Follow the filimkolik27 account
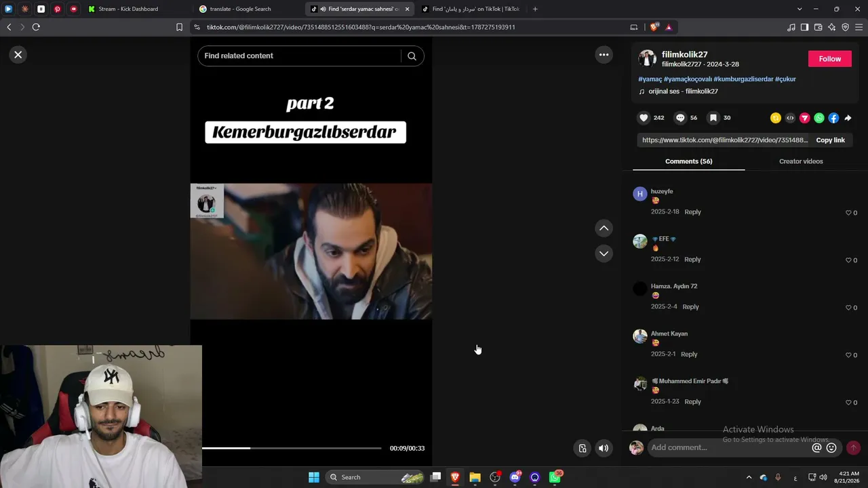 [829, 59]
